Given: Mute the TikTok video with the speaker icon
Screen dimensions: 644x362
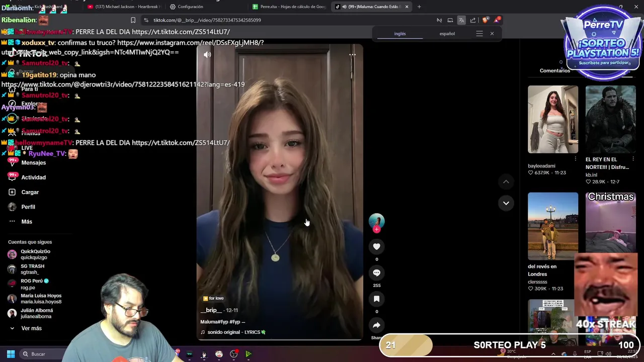Looking at the screenshot, I should 207,54.
